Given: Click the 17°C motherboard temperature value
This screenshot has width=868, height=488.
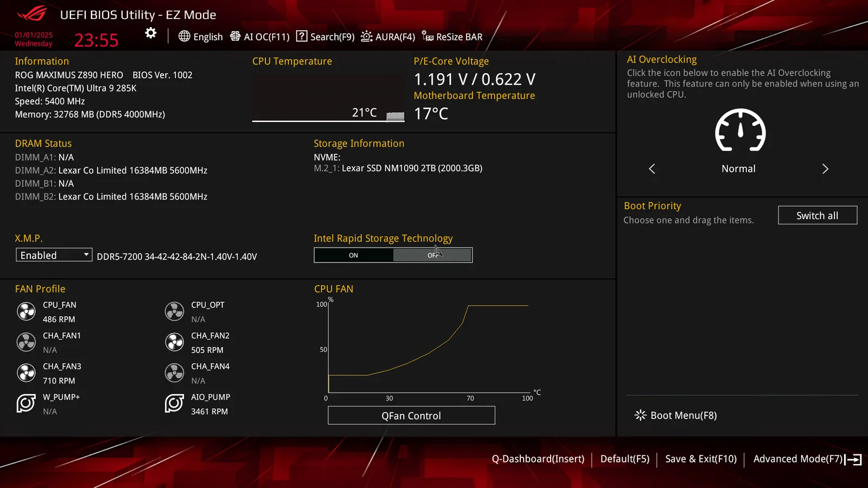Looking at the screenshot, I should click(431, 113).
